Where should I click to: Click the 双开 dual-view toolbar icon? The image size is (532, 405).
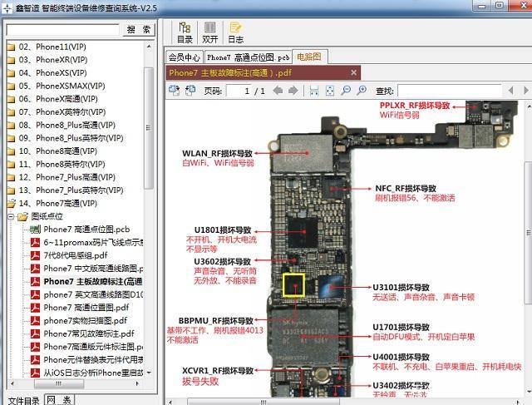click(x=209, y=32)
